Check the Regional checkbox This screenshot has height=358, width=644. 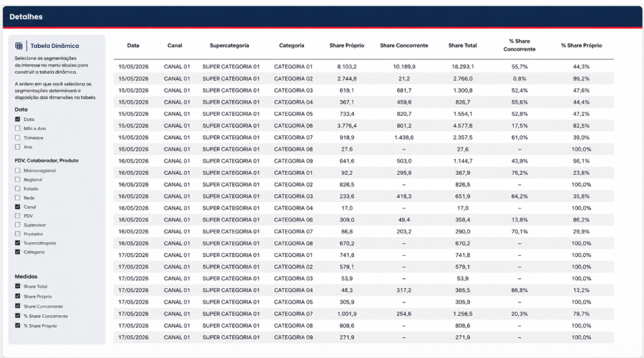(17, 179)
